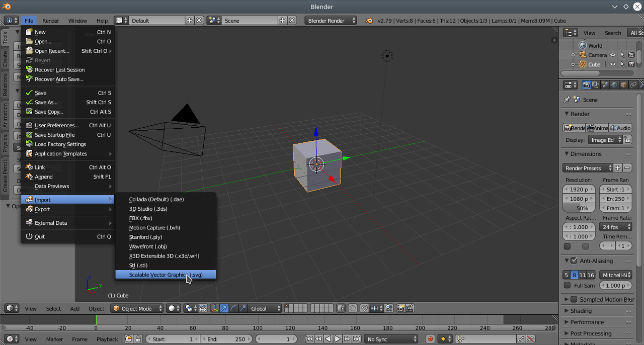644x345 pixels.
Task: Select the translate manipulator arrow
Action: pos(224,308)
